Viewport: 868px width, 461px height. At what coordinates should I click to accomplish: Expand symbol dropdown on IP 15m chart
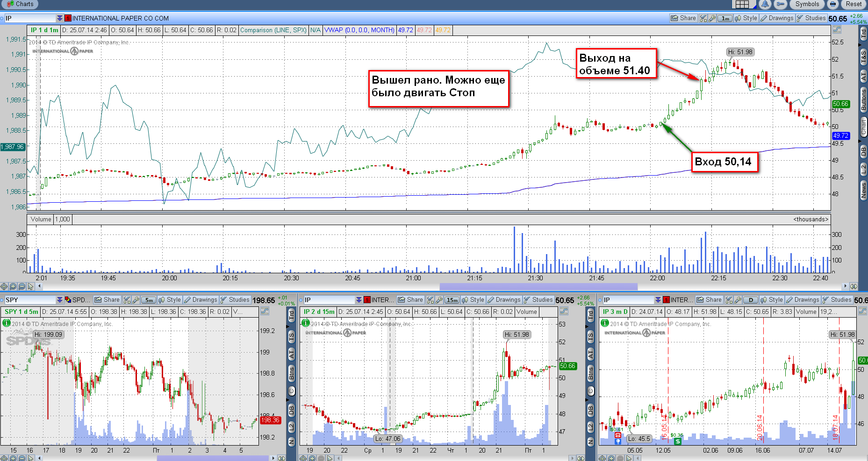click(x=359, y=300)
